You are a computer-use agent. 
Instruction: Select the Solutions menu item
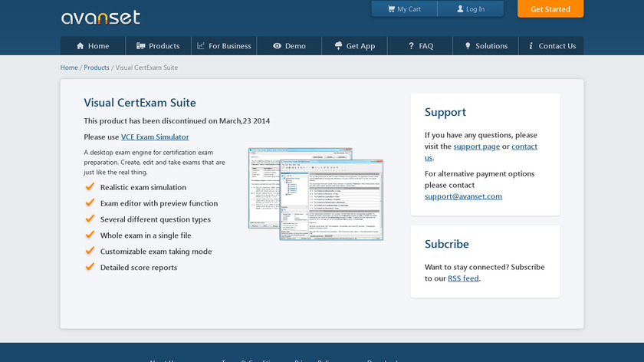(485, 45)
